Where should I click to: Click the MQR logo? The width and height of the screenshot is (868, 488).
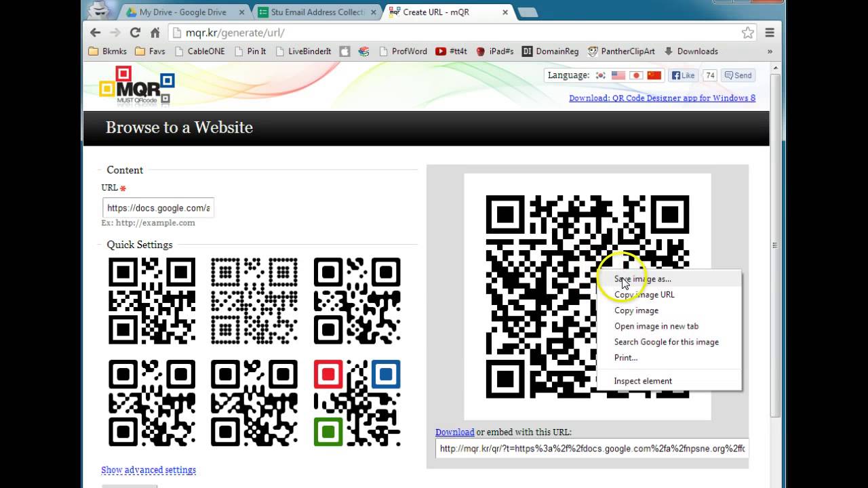[x=137, y=86]
